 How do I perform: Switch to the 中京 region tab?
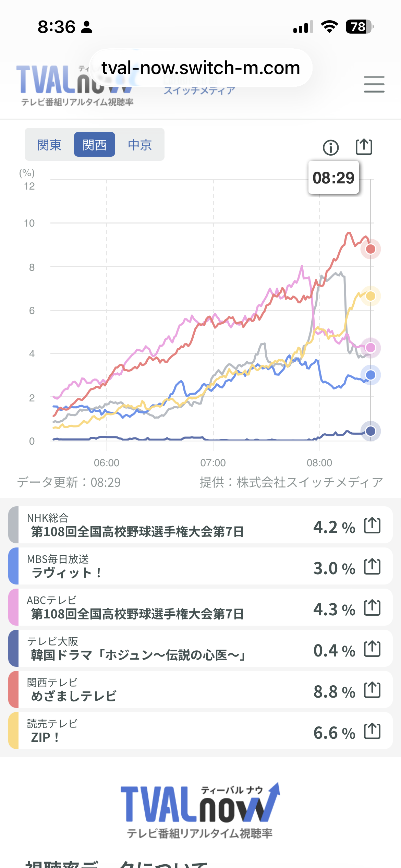click(140, 145)
